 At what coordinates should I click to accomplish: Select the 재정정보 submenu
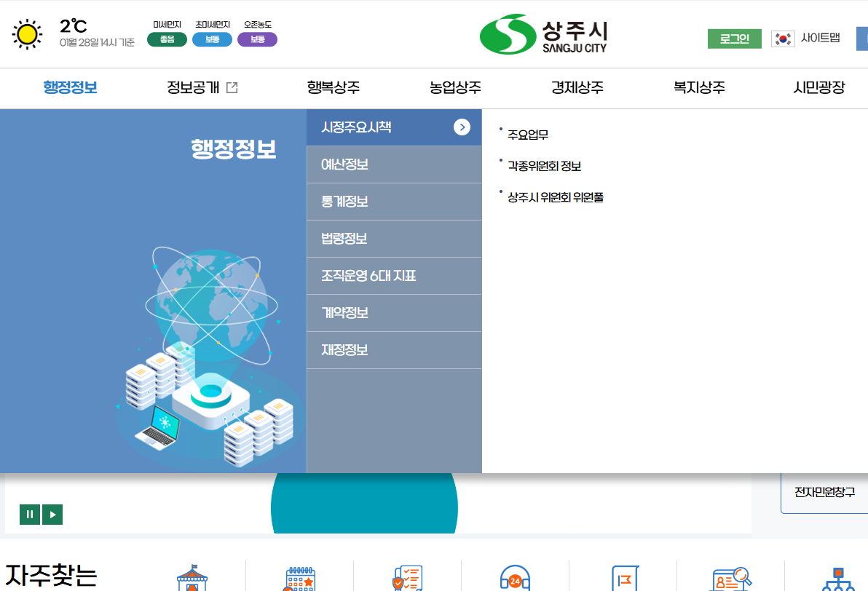(394, 350)
